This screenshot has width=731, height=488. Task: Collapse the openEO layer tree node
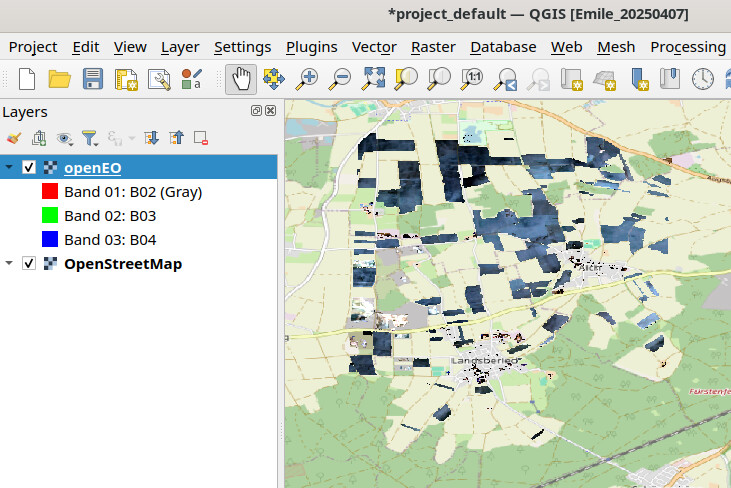tap(9, 167)
